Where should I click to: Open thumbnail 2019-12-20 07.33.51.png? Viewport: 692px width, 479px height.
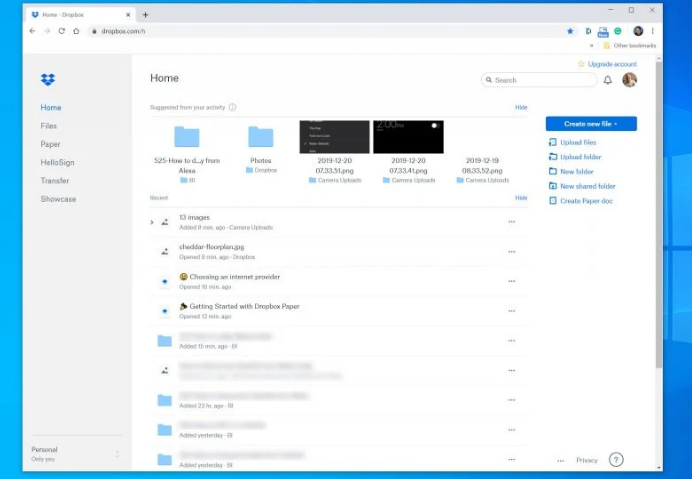tap(335, 137)
